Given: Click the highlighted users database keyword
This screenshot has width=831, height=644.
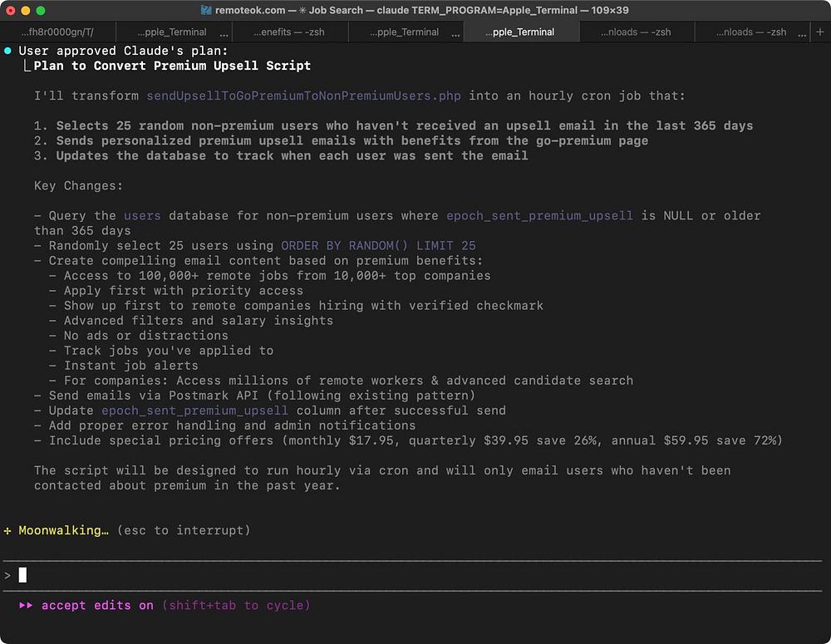Looking at the screenshot, I should 142,215.
